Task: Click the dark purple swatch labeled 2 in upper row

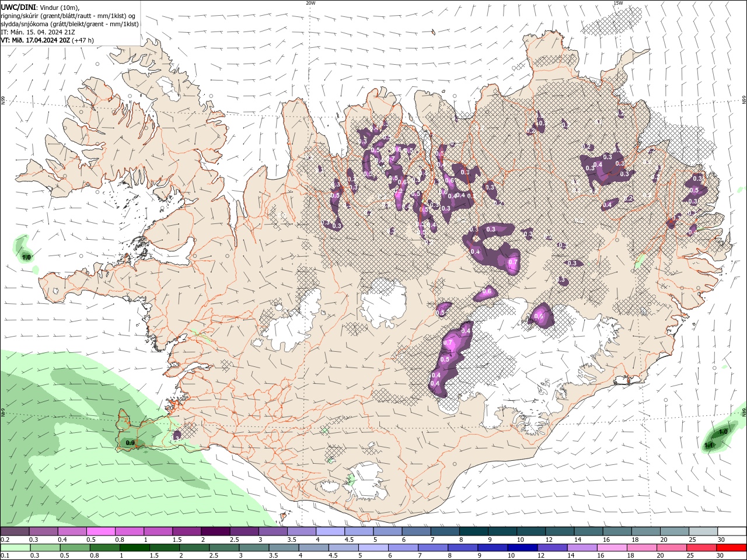Action: tap(215, 531)
